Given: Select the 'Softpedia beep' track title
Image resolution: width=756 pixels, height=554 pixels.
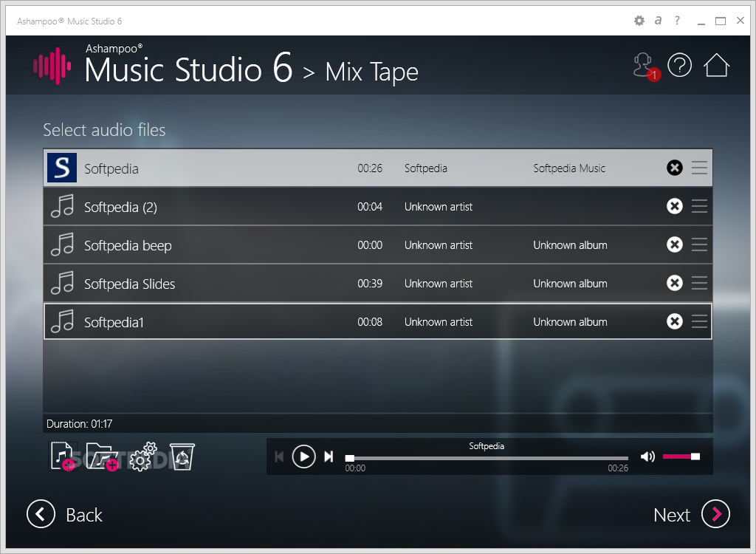Looking at the screenshot, I should coord(128,246).
